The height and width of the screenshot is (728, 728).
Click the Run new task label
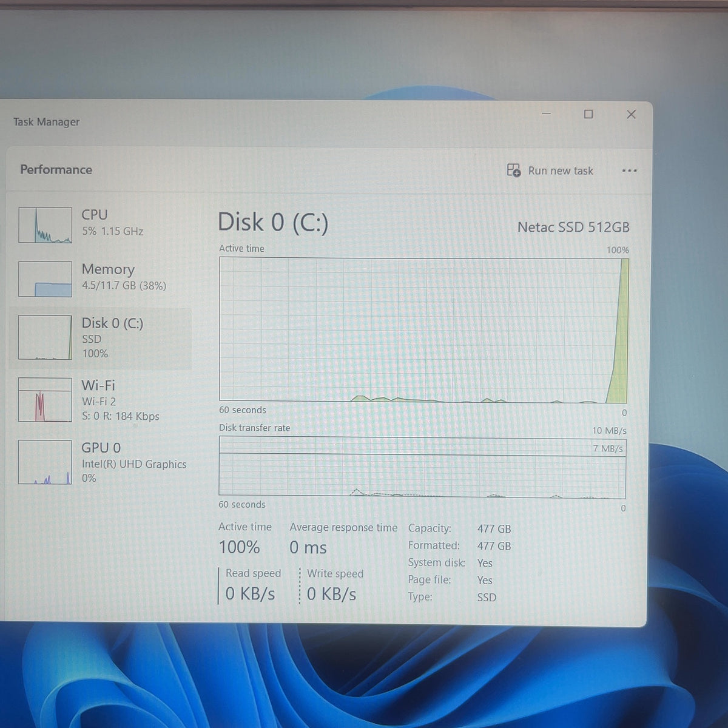coord(561,171)
